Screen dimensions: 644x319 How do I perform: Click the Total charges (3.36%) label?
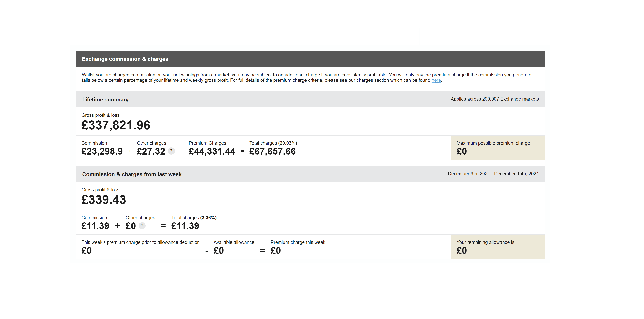tap(194, 218)
